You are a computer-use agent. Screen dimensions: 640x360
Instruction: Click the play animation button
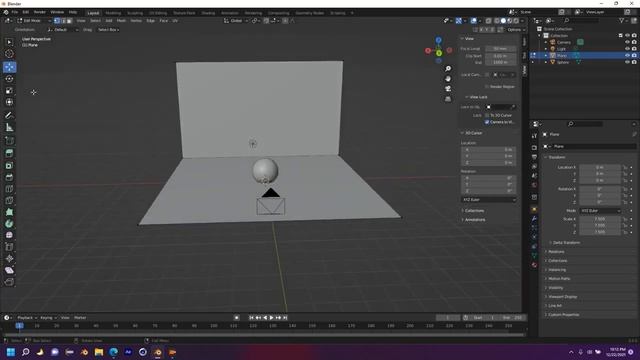(x=271, y=318)
